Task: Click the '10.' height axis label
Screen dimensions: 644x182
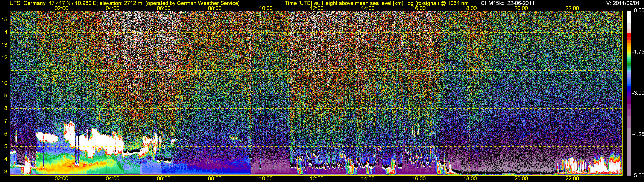Action: (x=5, y=83)
